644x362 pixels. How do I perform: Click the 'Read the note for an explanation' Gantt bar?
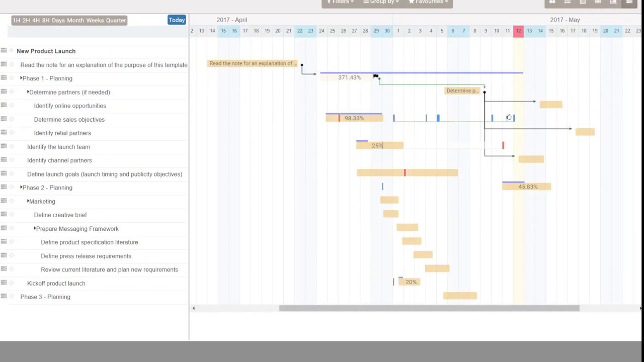coord(252,63)
